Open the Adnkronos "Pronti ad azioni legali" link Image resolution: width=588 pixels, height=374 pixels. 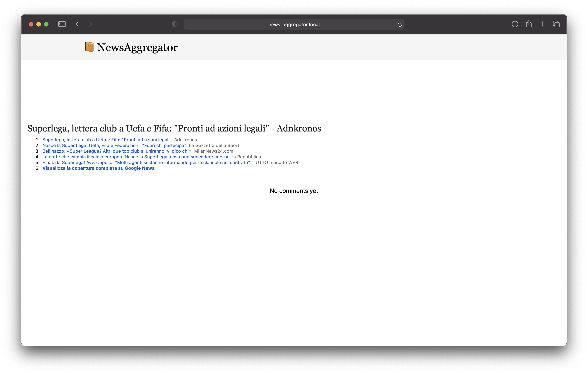107,140
